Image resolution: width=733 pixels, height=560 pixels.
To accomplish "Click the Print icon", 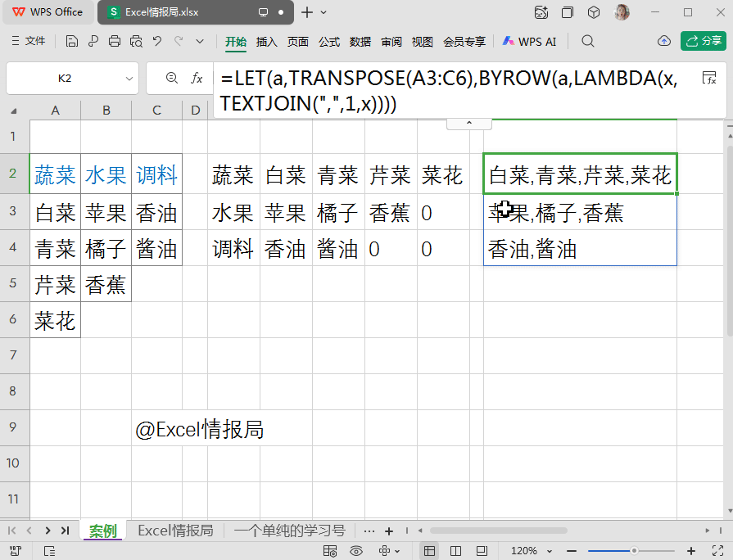I will point(115,42).
